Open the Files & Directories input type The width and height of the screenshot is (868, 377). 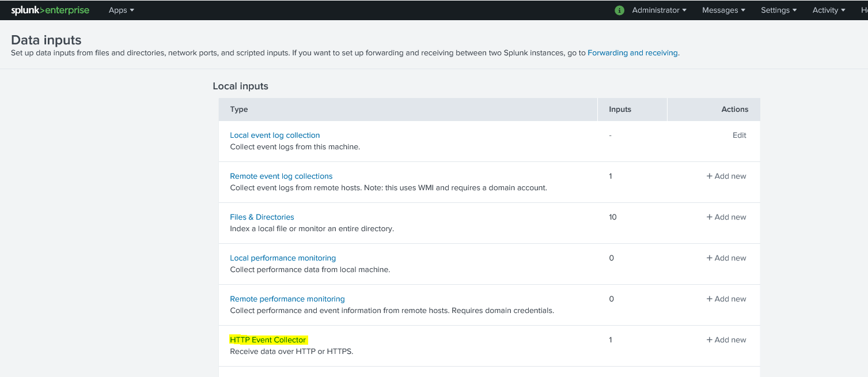pos(262,217)
